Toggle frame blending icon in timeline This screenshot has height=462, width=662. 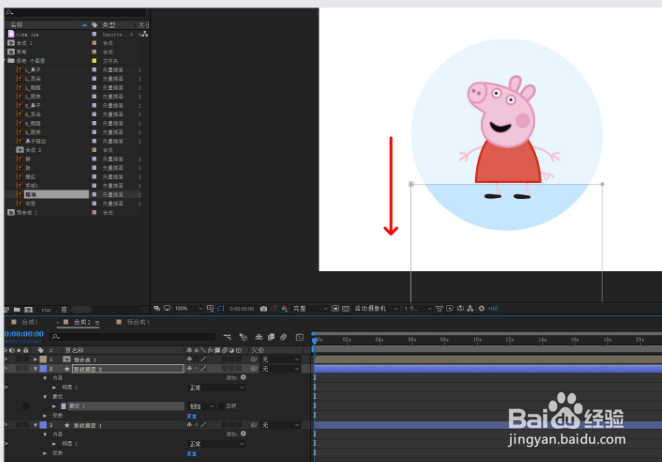tap(271, 337)
